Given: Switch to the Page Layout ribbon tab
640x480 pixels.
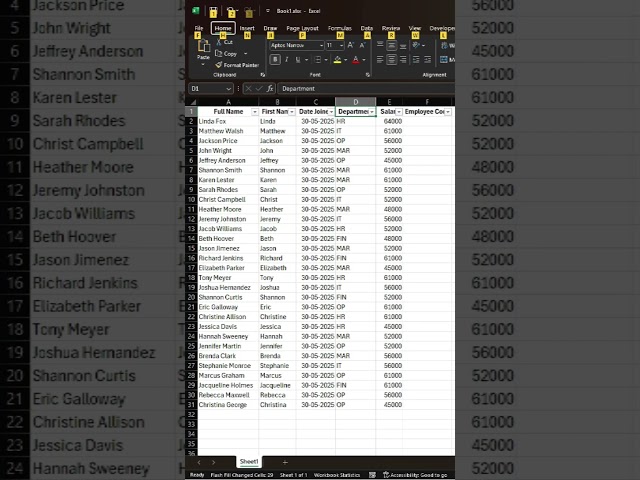Looking at the screenshot, I should click(302, 28).
